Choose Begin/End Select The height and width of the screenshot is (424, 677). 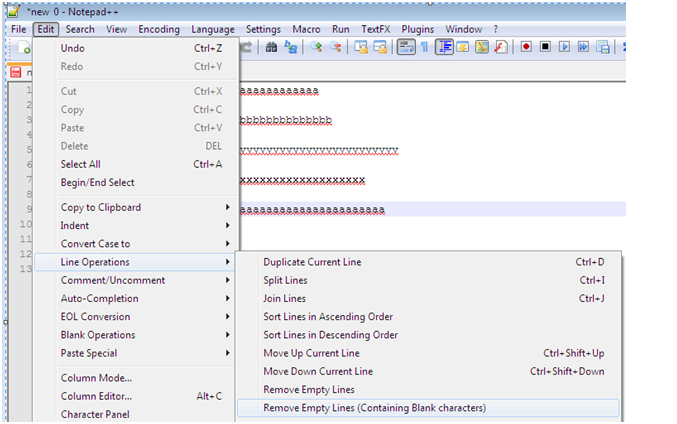136,182
